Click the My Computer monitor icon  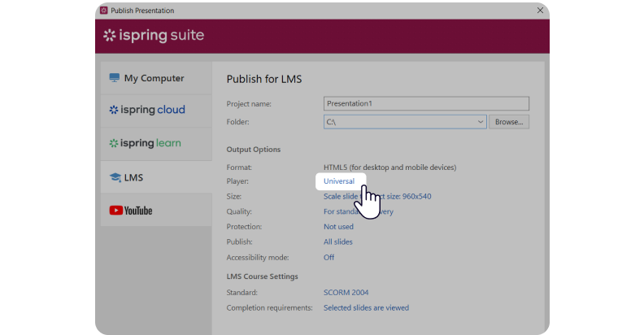click(x=115, y=78)
